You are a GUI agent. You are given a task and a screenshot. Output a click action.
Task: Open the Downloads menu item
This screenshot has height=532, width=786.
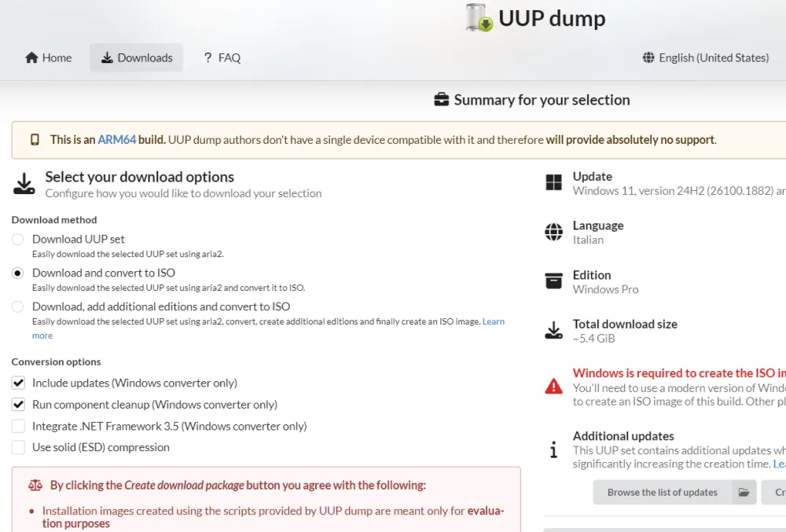(x=137, y=57)
